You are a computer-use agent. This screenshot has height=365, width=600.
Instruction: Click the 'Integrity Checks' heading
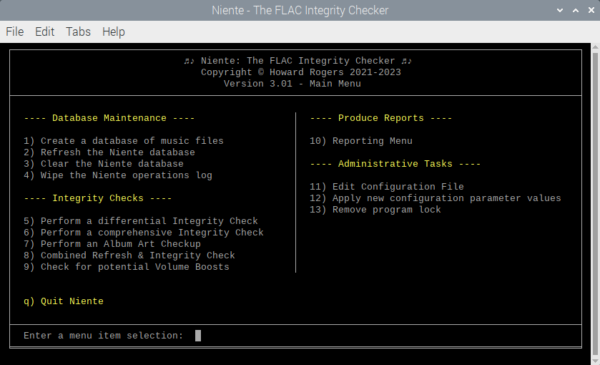coord(98,198)
